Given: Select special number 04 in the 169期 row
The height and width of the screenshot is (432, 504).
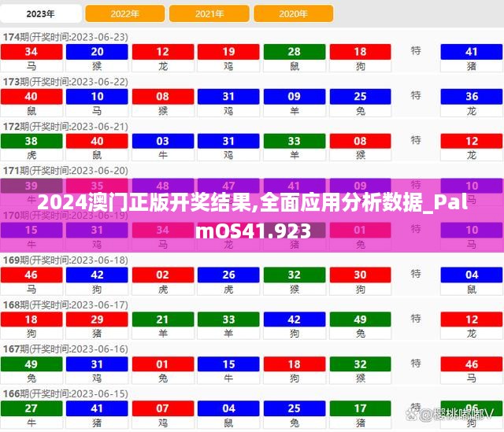Looking at the screenshot, I should pos(472,275).
